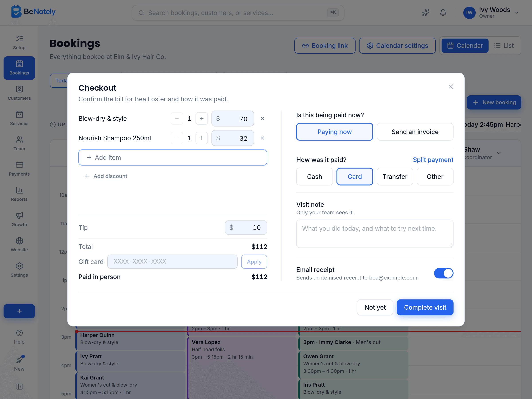Turn off the Email receipt toggle

(x=444, y=273)
